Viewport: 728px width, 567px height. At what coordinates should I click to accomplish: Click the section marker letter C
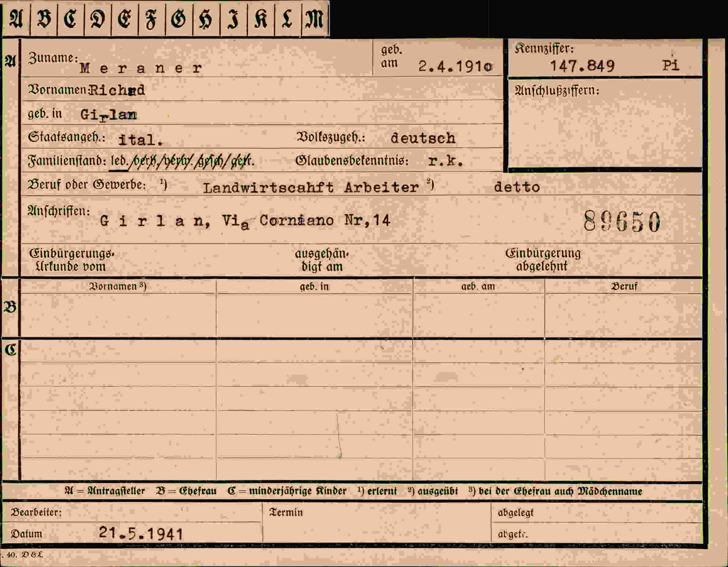[x=10, y=350]
